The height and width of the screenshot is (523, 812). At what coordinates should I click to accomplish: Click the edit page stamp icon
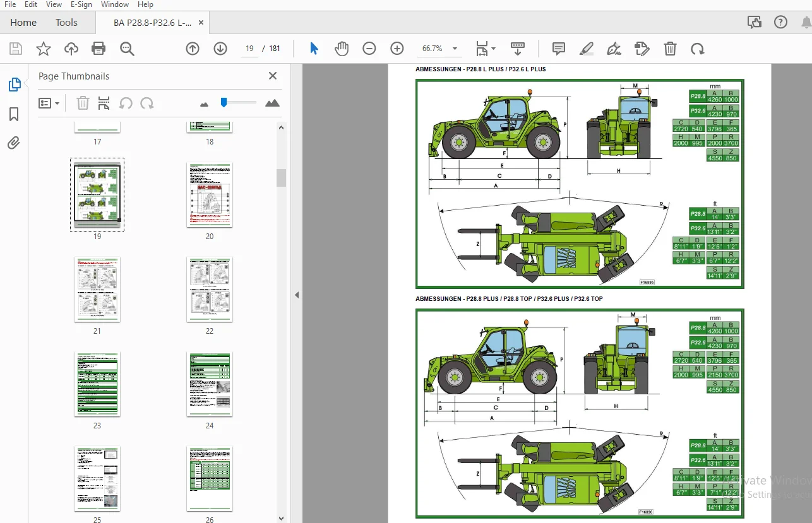coord(642,49)
